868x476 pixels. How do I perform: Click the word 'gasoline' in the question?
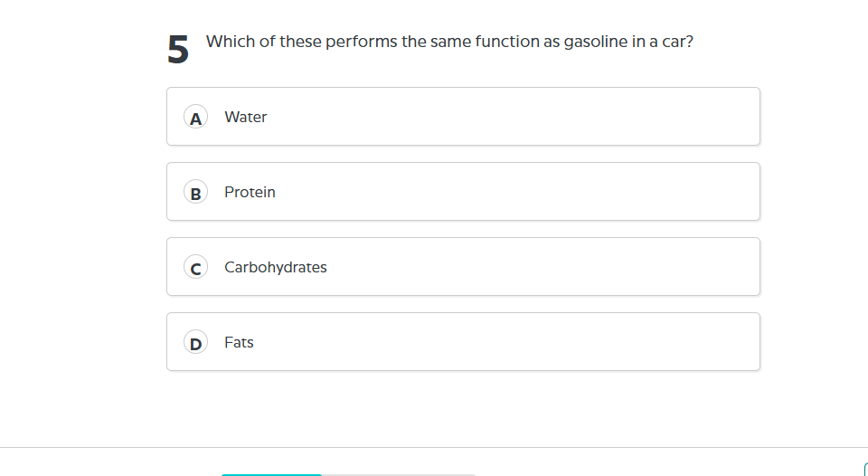point(596,42)
